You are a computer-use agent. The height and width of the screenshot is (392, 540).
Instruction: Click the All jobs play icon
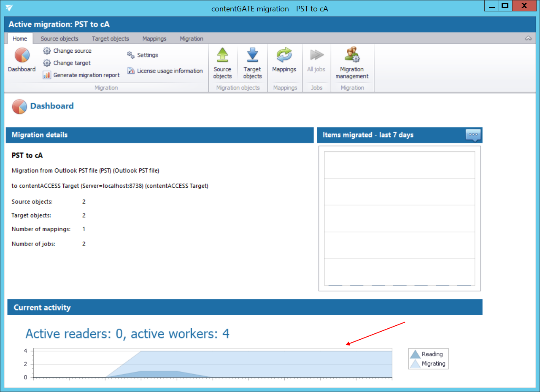click(316, 55)
